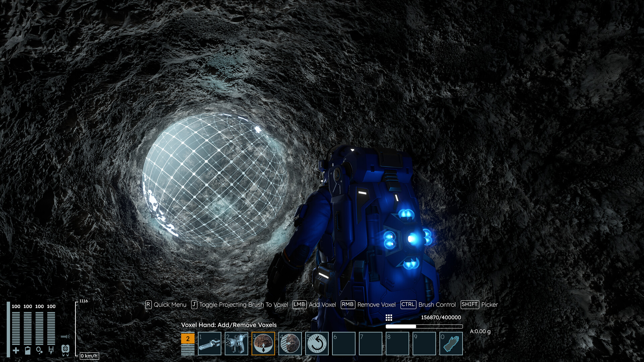Pick the voxel paint material in slot 4
Image resolution: width=644 pixels, height=362 pixels.
pyautogui.click(x=290, y=344)
